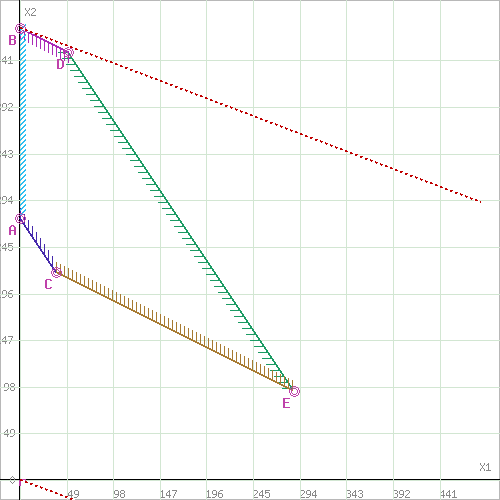Image resolution: width=500 pixels, height=500 pixels.
Task: Click the 147 tick label on the X1 axis
Action: click(x=168, y=494)
